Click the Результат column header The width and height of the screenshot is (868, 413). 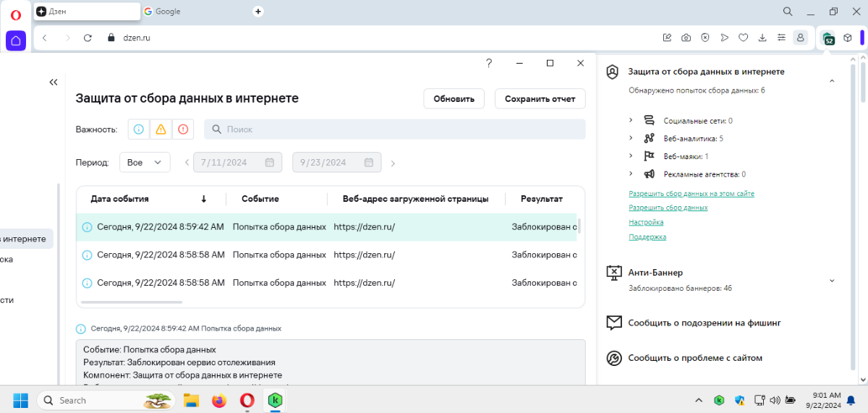click(542, 199)
